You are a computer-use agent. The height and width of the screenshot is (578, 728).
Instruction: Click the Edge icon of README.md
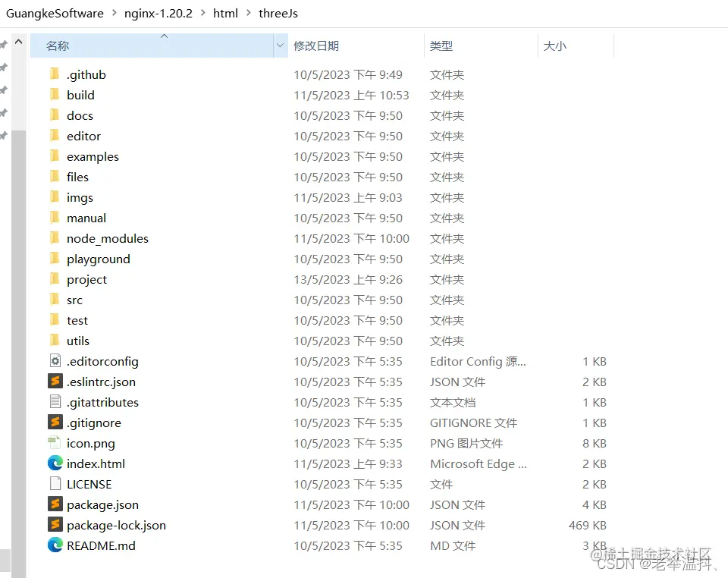pyautogui.click(x=55, y=545)
